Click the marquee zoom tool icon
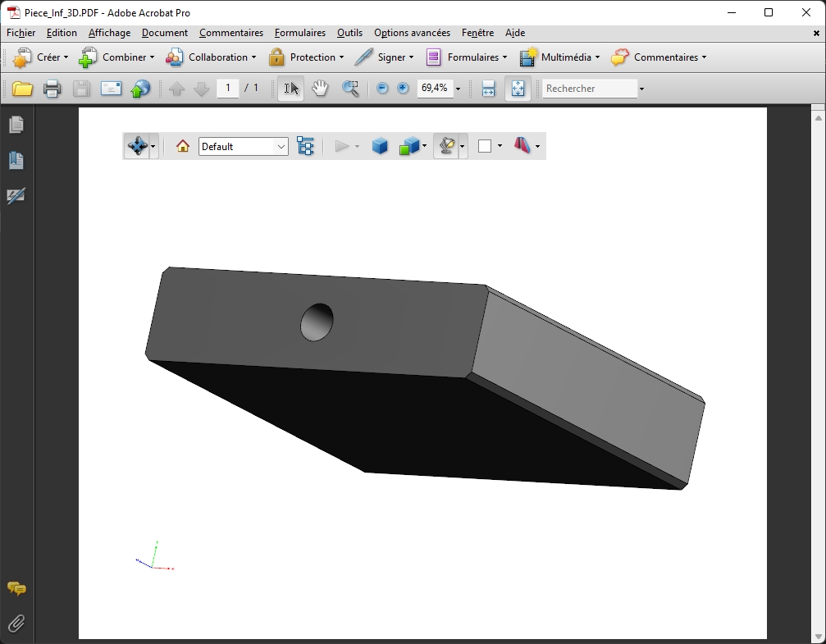Image resolution: width=826 pixels, height=644 pixels. pos(350,89)
